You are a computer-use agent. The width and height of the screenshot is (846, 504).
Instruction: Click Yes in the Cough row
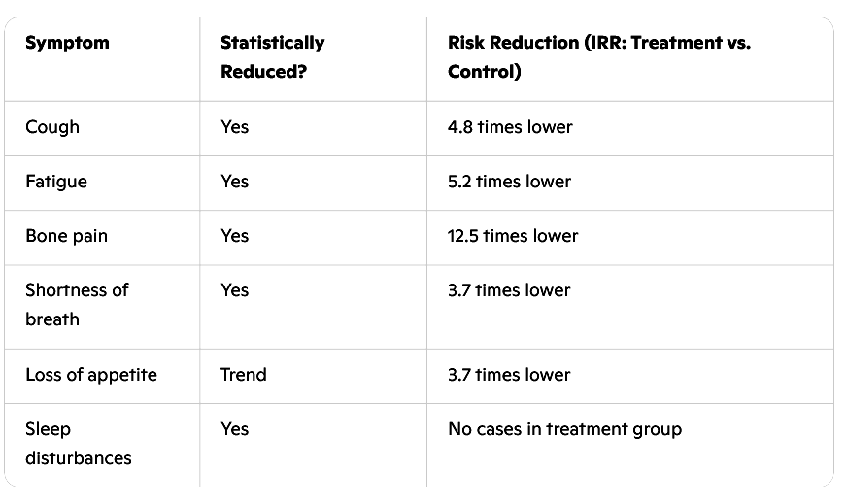234,127
